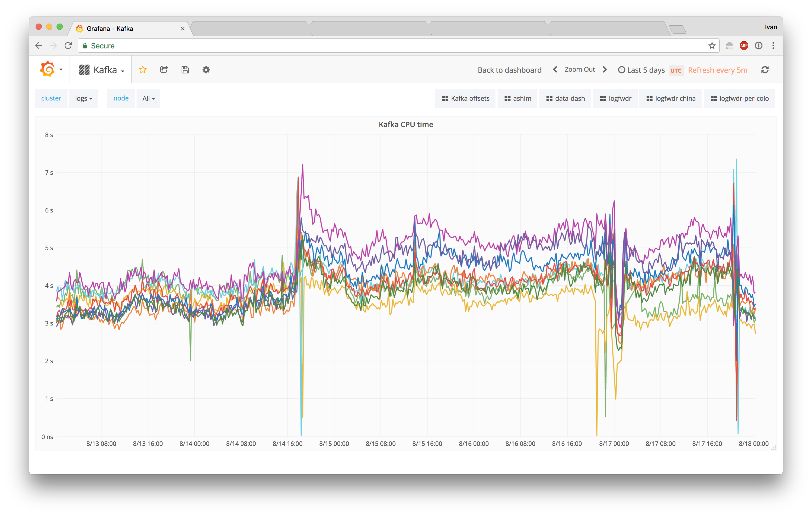Shift time range back with left chevron
The width and height of the screenshot is (812, 516).
555,70
